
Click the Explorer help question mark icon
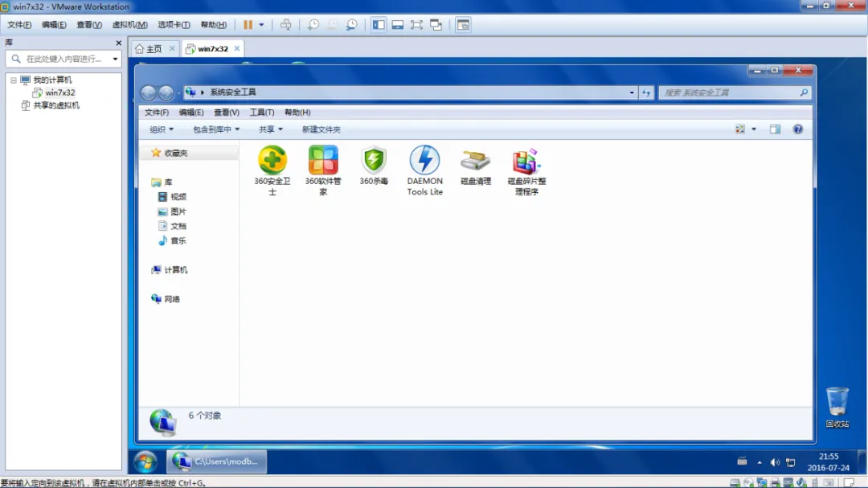[x=798, y=129]
